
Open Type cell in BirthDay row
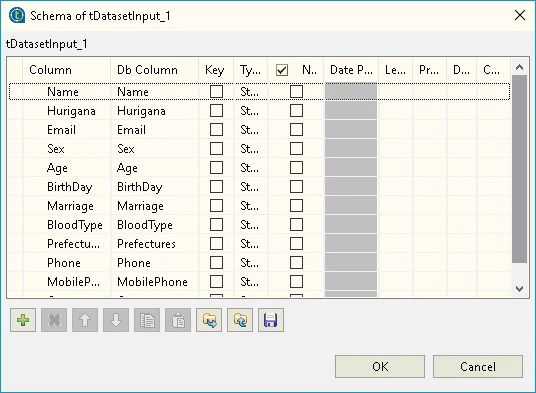tap(251, 187)
